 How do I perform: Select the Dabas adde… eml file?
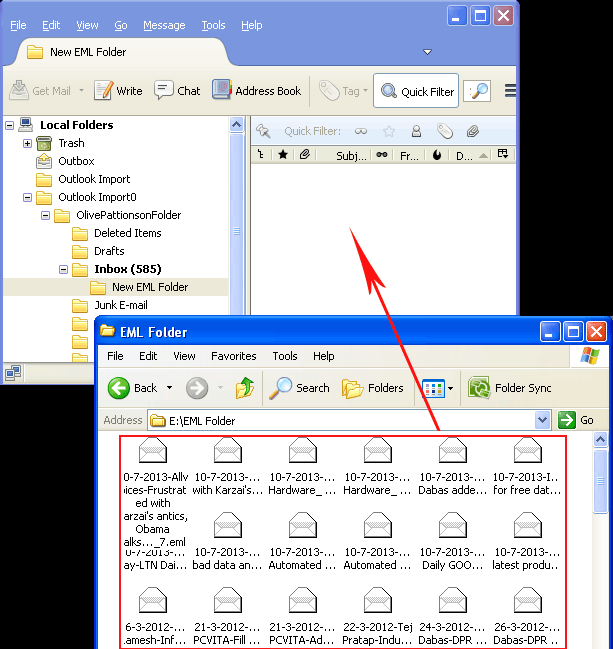[x=452, y=466]
